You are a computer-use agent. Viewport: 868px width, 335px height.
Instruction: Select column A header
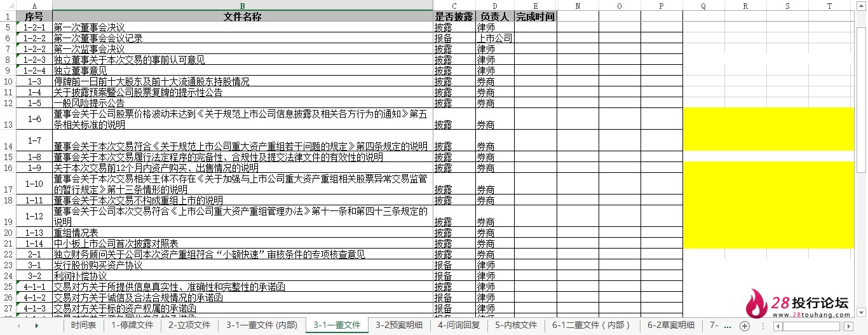(x=34, y=6)
